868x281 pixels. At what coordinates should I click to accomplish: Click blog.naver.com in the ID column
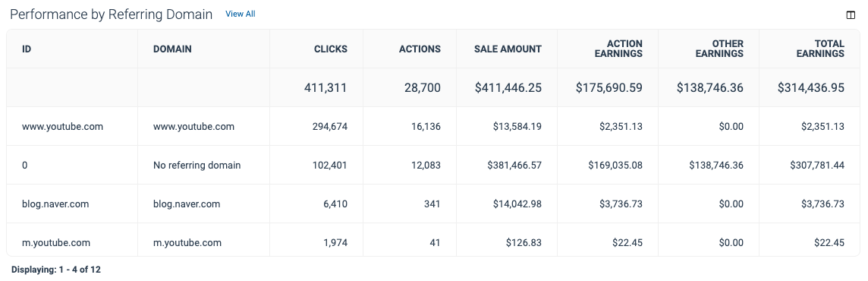pyautogui.click(x=55, y=204)
